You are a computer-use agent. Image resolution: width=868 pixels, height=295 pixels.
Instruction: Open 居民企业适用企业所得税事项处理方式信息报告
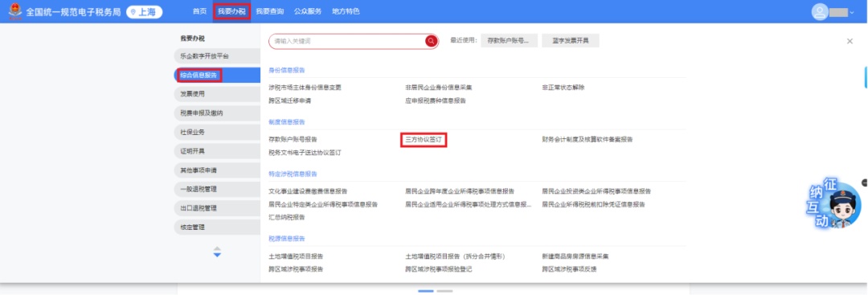click(x=469, y=204)
